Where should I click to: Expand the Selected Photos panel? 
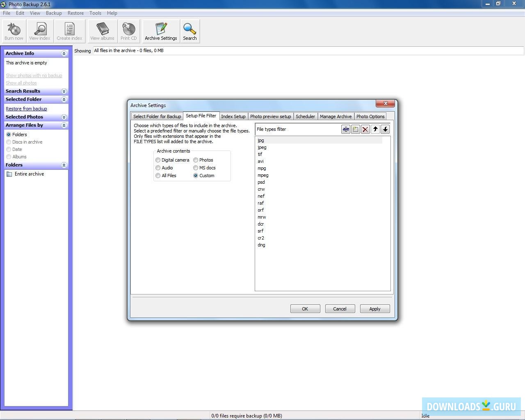coord(64,117)
